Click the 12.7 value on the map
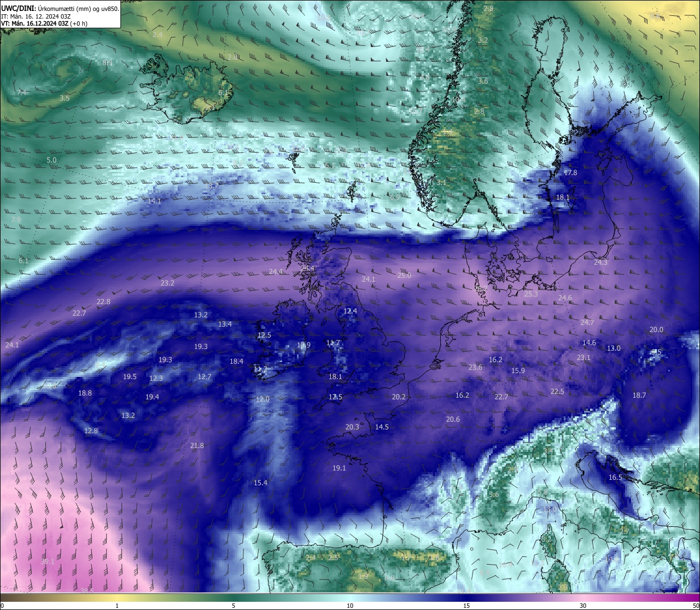 [204, 376]
